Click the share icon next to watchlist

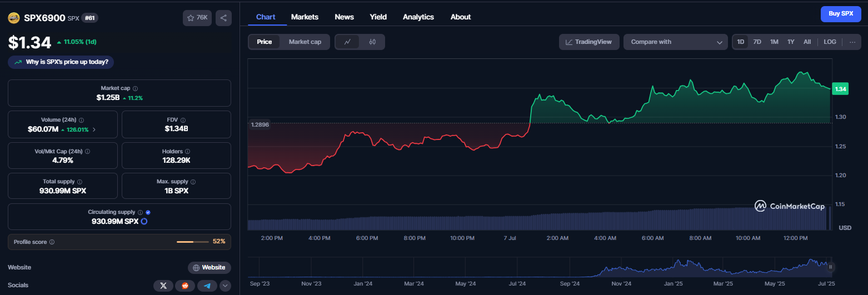[223, 18]
